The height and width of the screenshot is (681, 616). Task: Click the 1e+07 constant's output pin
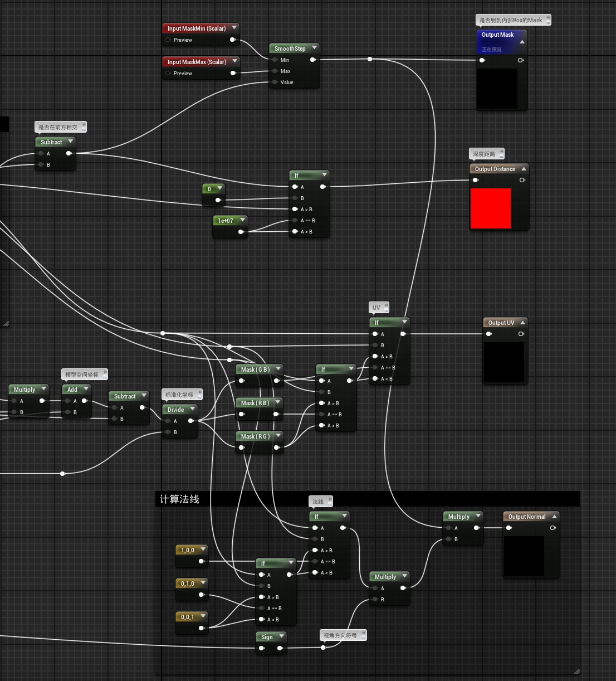pyautogui.click(x=241, y=232)
